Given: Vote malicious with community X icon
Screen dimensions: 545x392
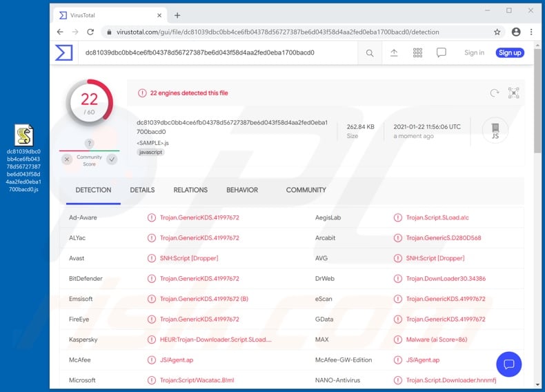Looking at the screenshot, I should pyautogui.click(x=67, y=159).
